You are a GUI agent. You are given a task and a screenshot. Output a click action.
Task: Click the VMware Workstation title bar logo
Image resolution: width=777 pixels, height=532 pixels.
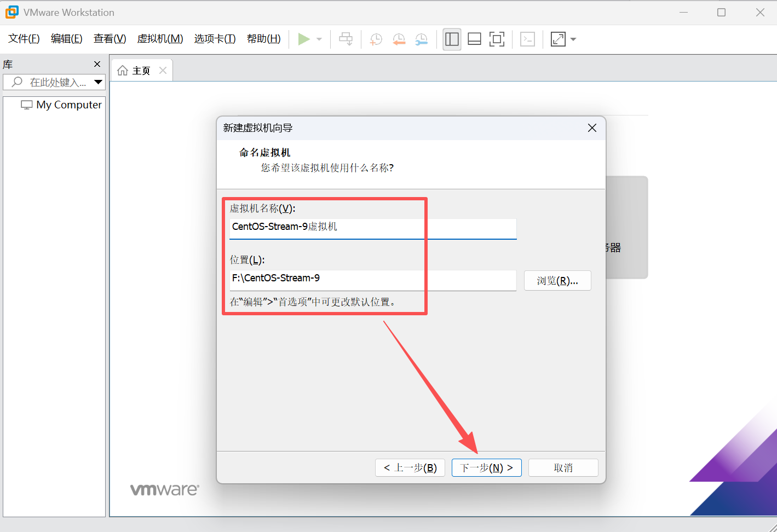pos(11,12)
